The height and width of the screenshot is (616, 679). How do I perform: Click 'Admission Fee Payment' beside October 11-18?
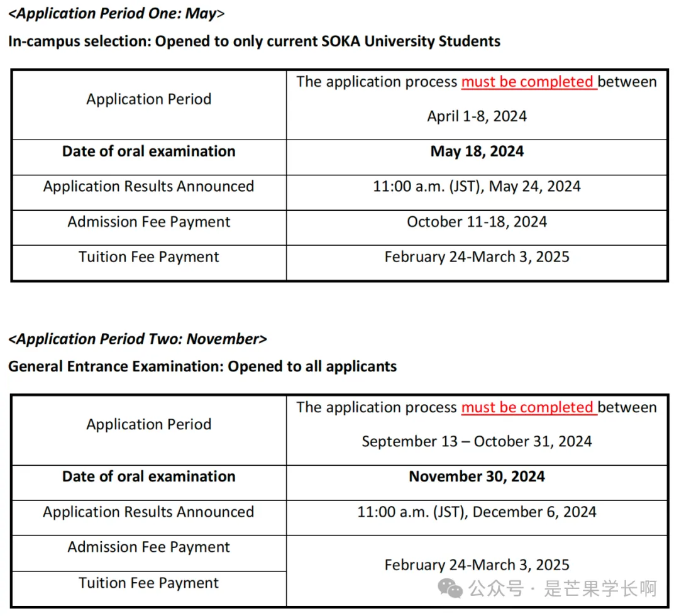pyautogui.click(x=149, y=222)
